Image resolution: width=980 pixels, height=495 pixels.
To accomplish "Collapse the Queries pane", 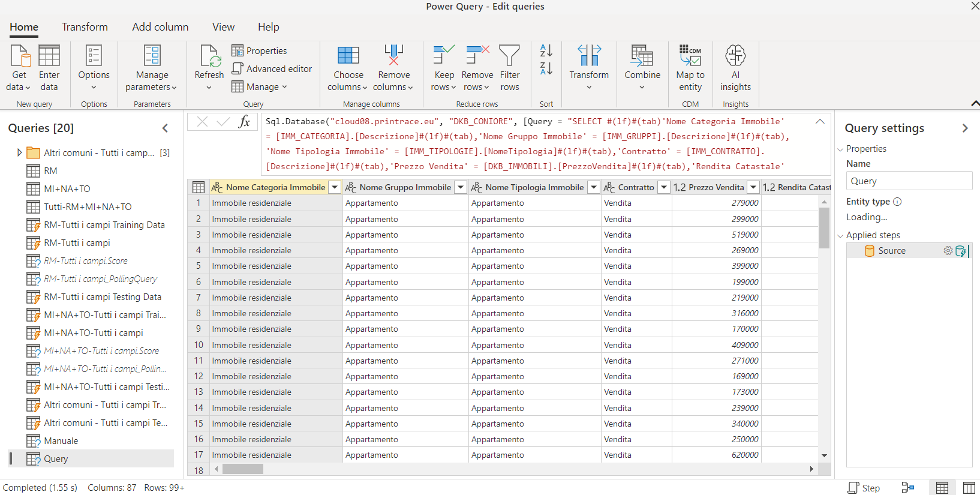I will 165,128.
